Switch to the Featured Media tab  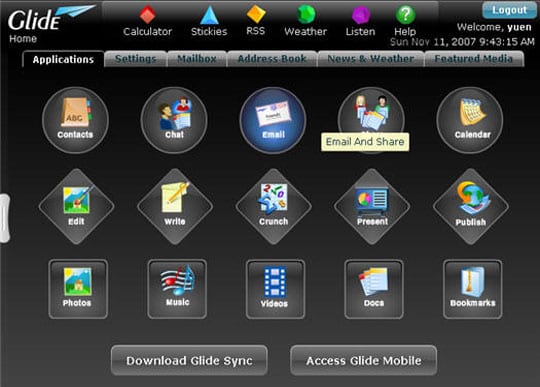coord(474,59)
